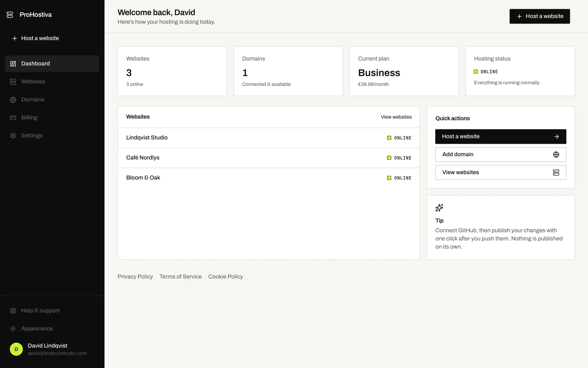Click the Help & support lifebuoy icon
588x368 pixels.
[x=13, y=310]
